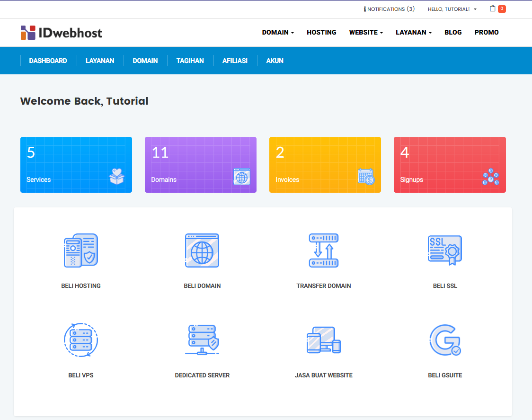The image size is (532, 420).
Task: Expand the LAYANAN top navigation dropdown
Action: tap(414, 32)
